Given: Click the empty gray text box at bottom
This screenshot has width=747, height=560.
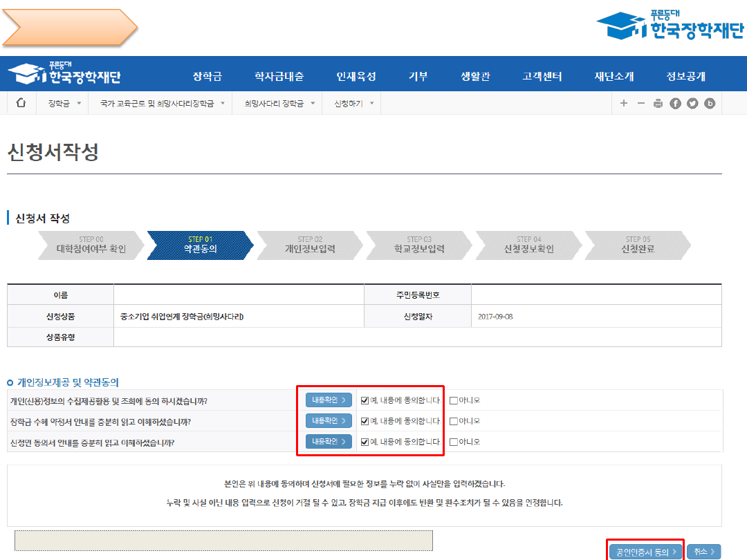Looking at the screenshot, I should [223, 541].
